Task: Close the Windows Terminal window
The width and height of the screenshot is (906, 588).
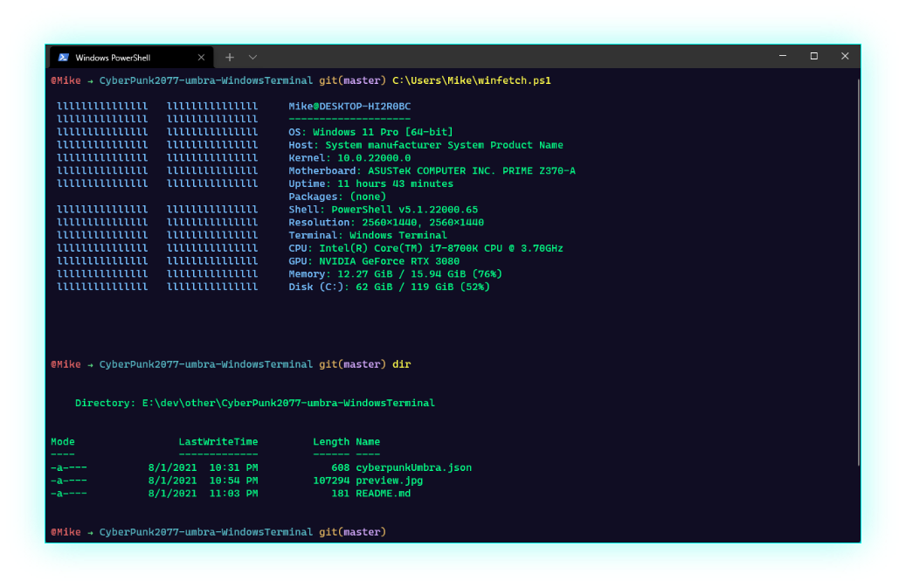Action: click(845, 56)
